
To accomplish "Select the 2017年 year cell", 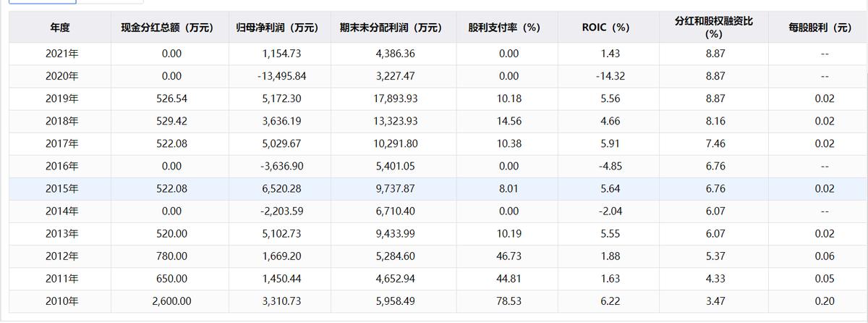I will pyautogui.click(x=61, y=143).
